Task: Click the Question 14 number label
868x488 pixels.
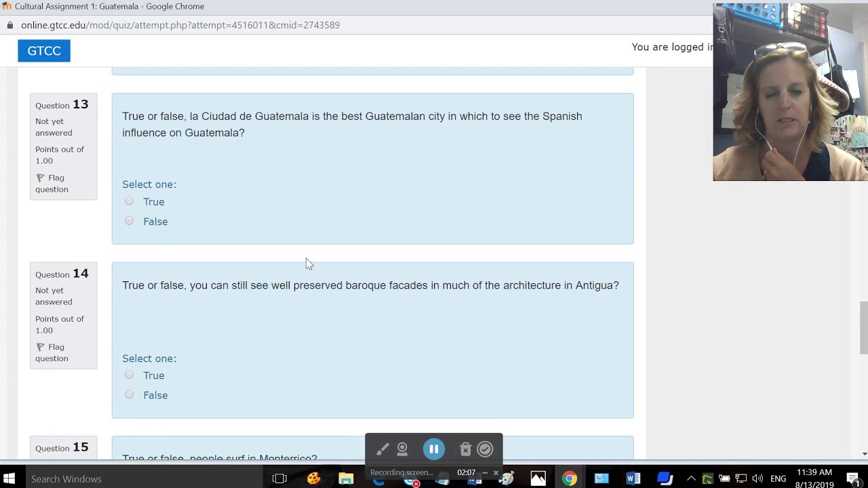Action: 62,273
